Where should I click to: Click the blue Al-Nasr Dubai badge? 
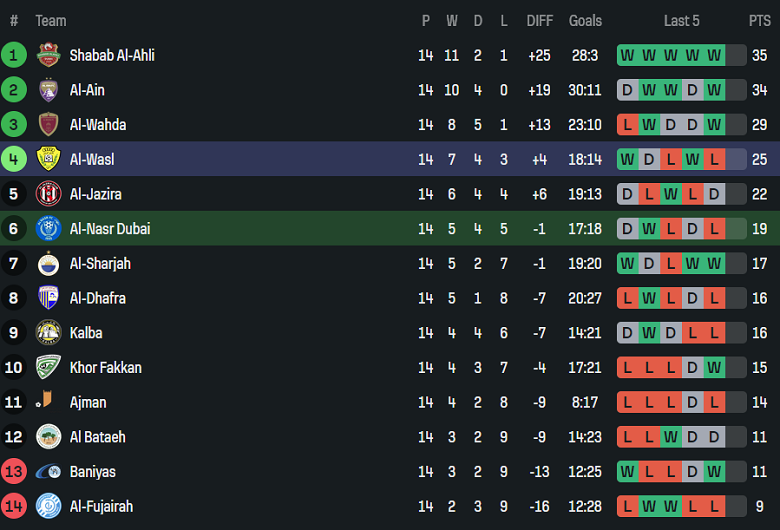[48, 229]
